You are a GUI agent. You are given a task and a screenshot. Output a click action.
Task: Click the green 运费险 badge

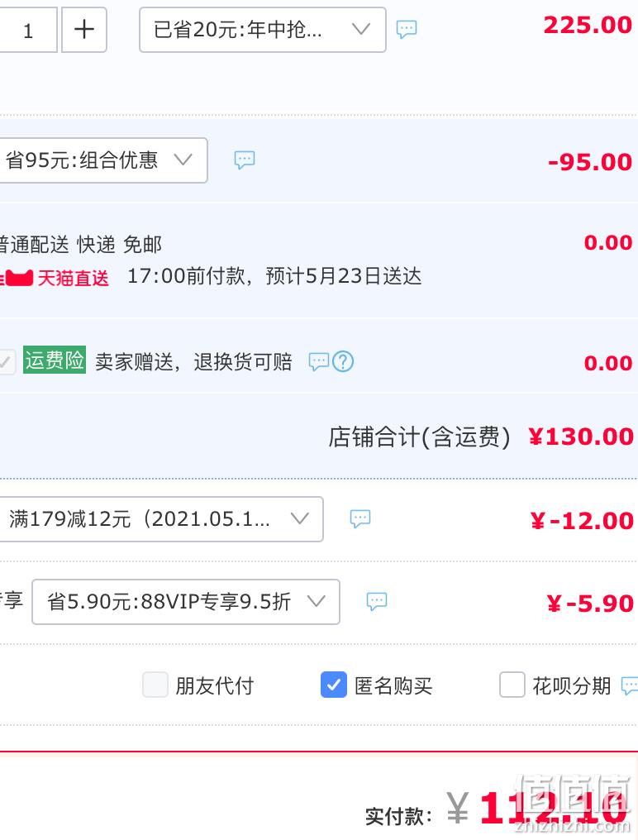(x=54, y=360)
